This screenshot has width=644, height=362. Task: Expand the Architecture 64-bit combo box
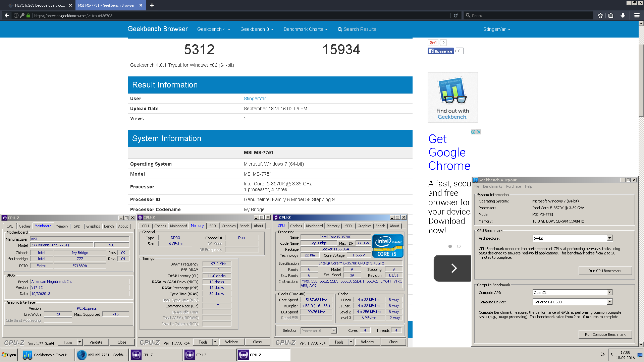pos(609,238)
